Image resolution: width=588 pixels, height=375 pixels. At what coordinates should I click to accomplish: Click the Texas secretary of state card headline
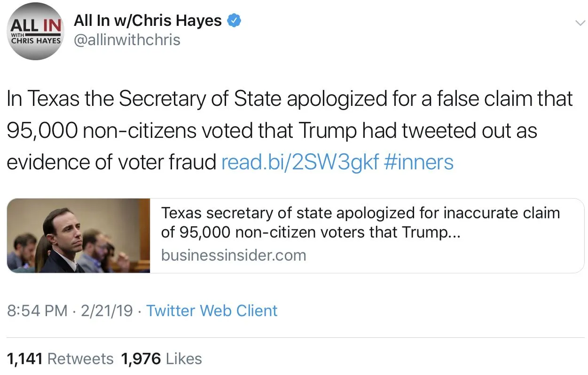360,213
